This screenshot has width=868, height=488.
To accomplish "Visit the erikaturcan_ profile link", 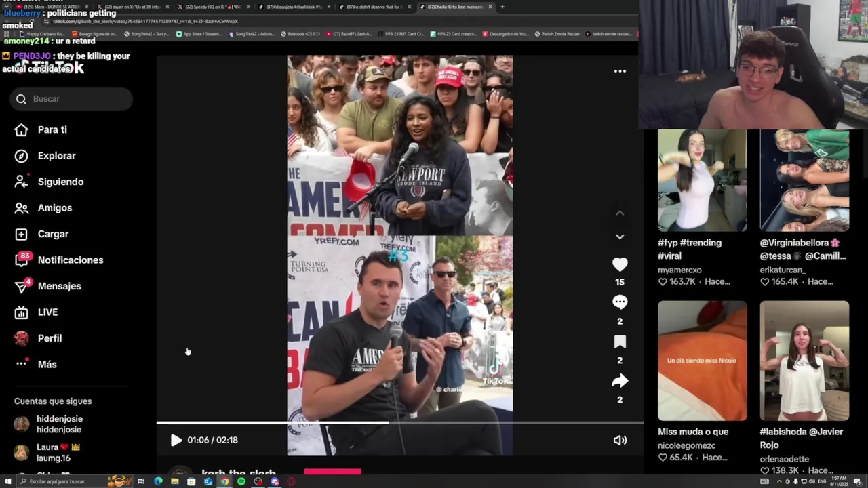I will point(783,270).
